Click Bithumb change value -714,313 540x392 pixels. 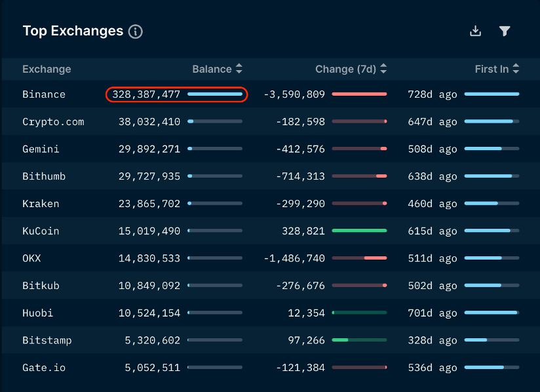point(300,176)
